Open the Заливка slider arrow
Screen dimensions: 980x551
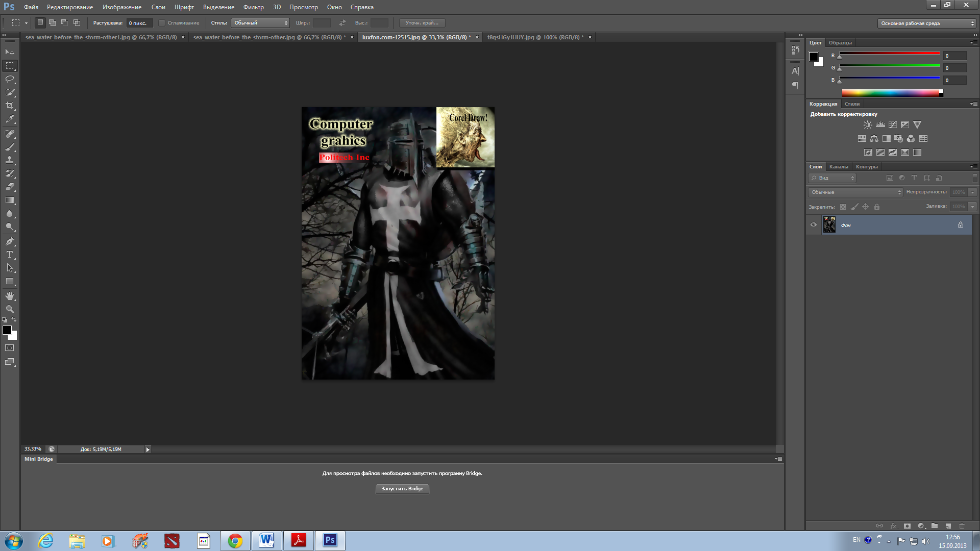[972, 207]
